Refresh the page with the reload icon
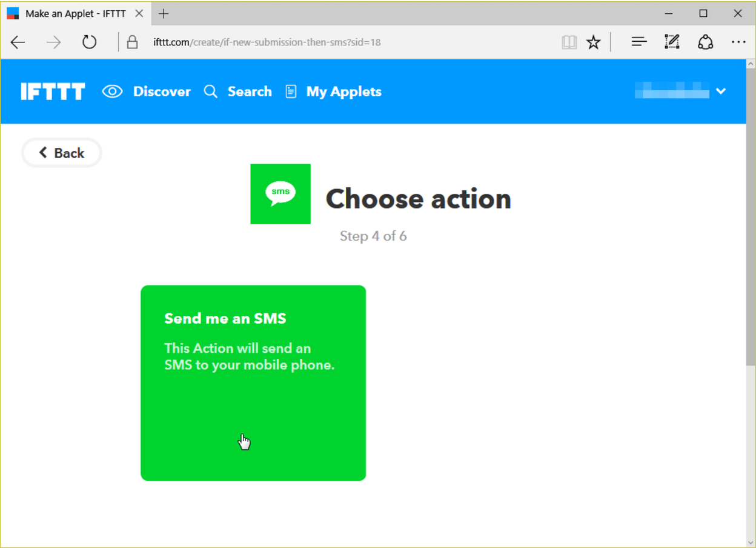 pyautogui.click(x=90, y=42)
